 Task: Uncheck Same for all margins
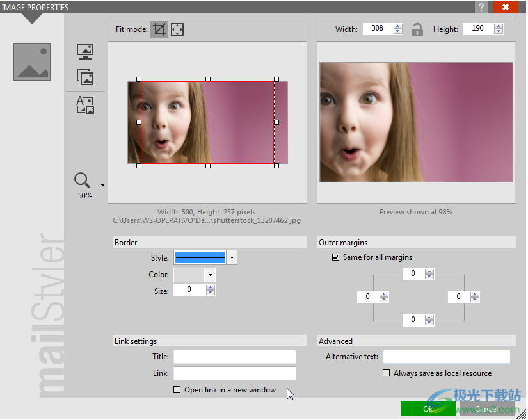[335, 257]
